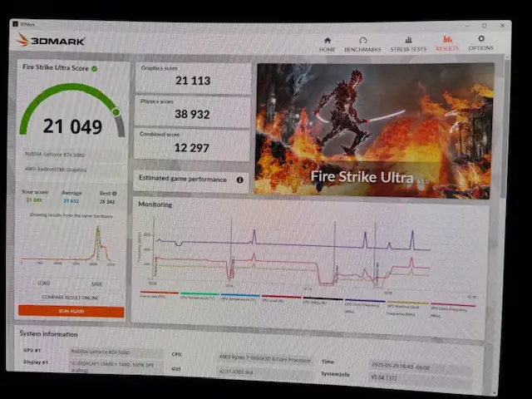Click the AMD Radeon(TM) Graphics label
Viewport: 532px width, 399px height.
[56, 169]
